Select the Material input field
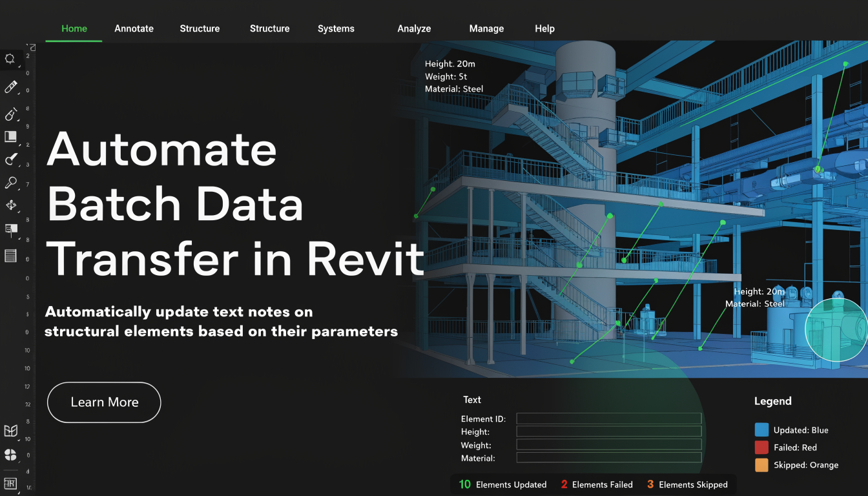 point(608,457)
